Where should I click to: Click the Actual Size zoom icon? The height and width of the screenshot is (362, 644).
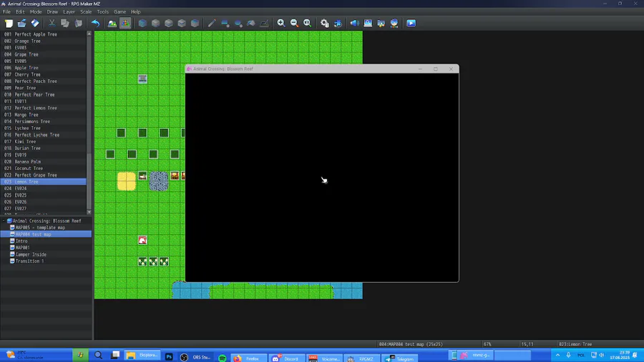(x=307, y=24)
